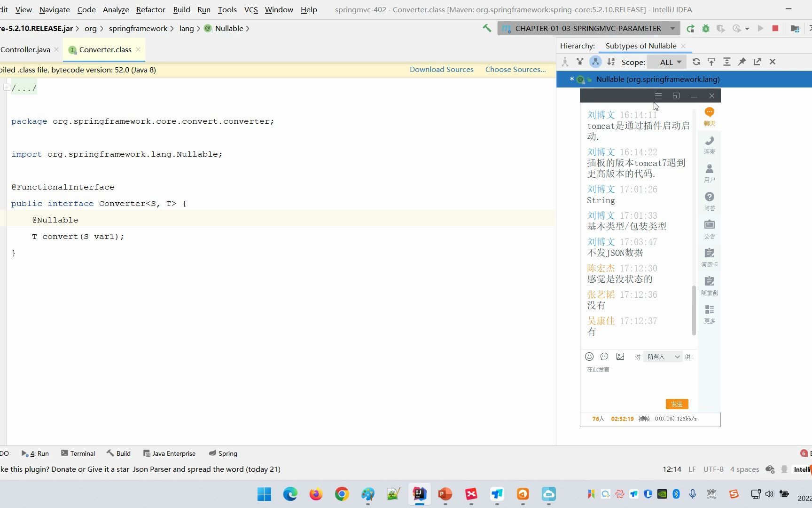Toggle Subtypes Hierarchy button
Viewport: 812px width, 508px height.
[595, 62]
